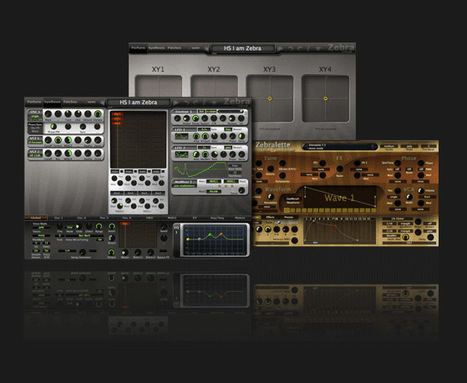Viewport: 467px width, 383px height.
Task: Click save in the back Zebra window
Action: (x=195, y=48)
